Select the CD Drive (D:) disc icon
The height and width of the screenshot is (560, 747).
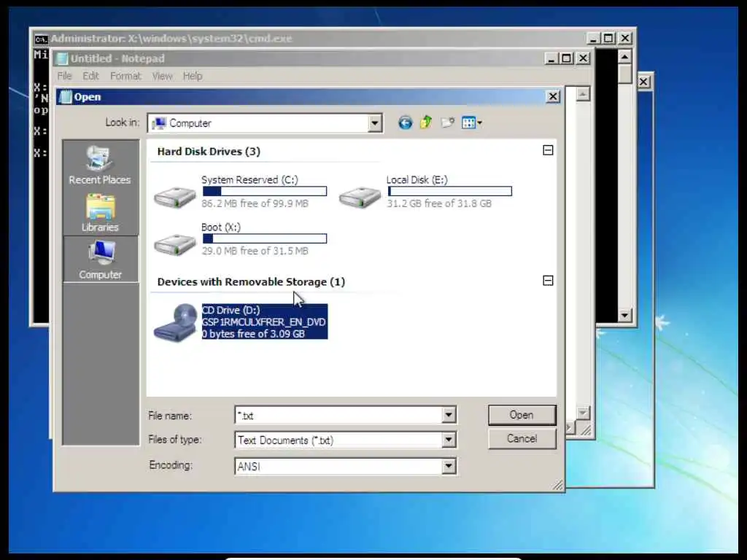tap(176, 322)
